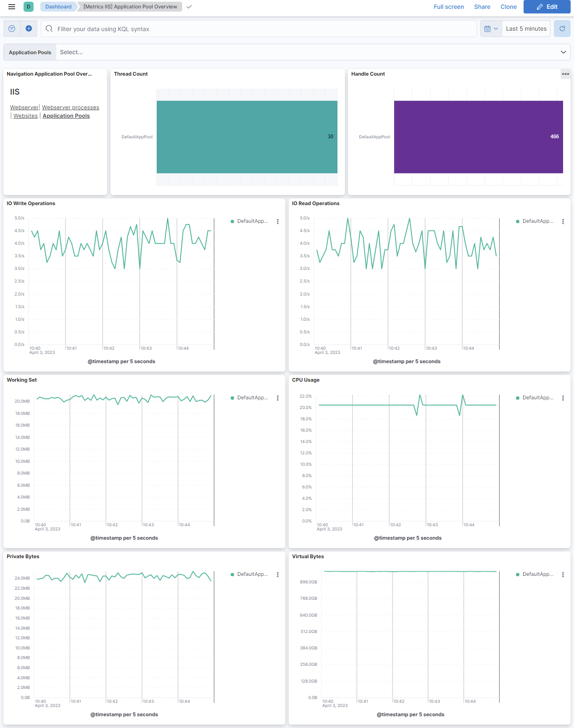Screen dimensions: 574x728
Task: Click the Edit dashboard button
Action: point(547,7)
